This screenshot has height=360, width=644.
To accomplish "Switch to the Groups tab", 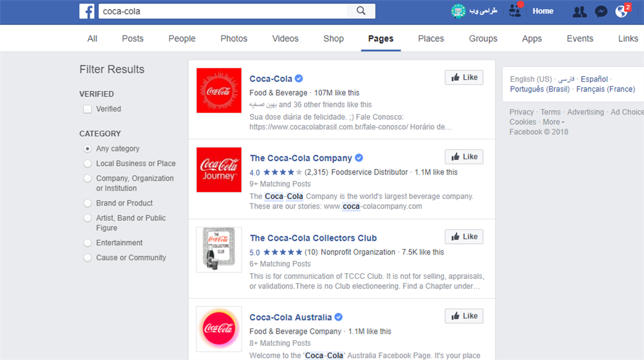I will 483,39.
